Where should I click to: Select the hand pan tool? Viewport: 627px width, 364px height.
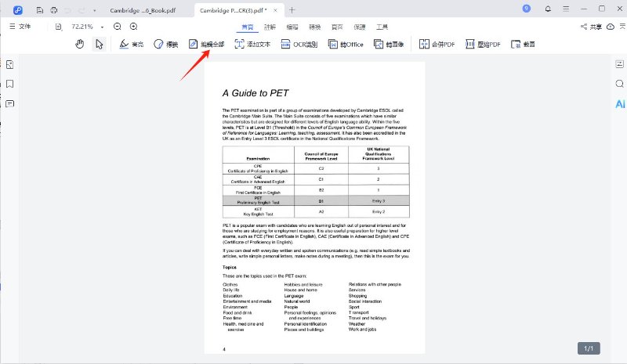(x=80, y=44)
